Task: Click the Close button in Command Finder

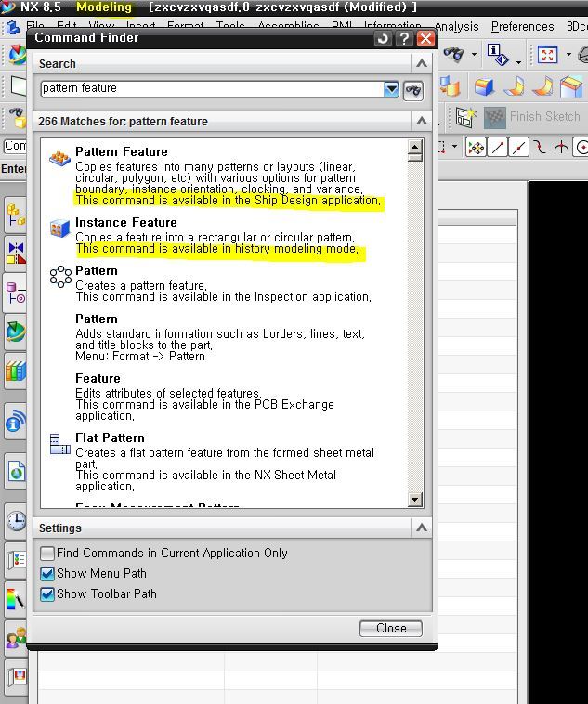Action: tap(391, 628)
